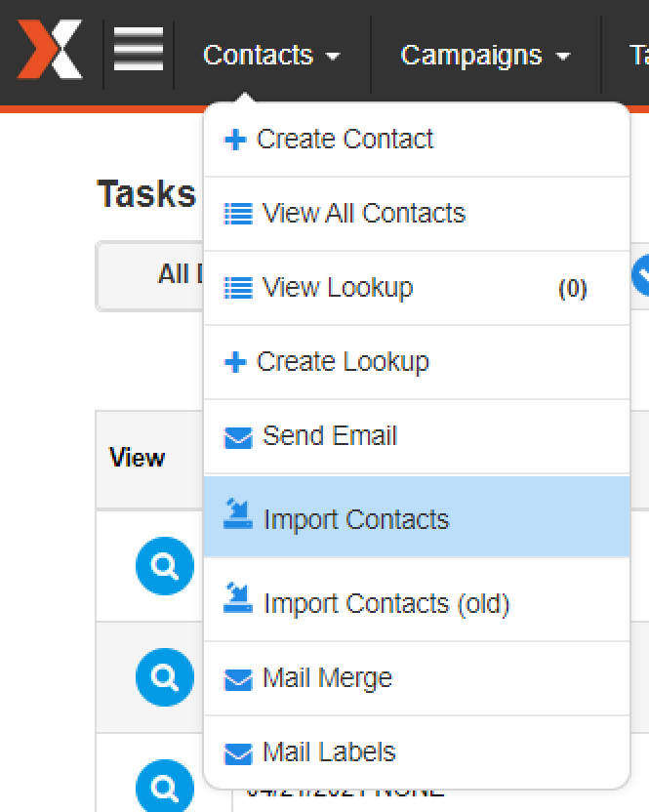This screenshot has height=812, width=649.
Task: Click the plus icon beside Create Contact
Action: [235, 140]
